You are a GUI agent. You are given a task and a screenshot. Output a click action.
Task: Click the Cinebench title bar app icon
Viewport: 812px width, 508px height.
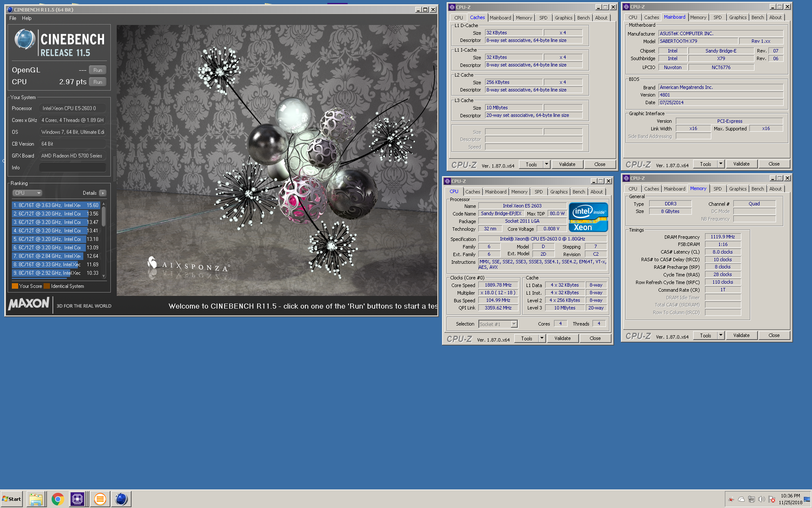[10, 9]
